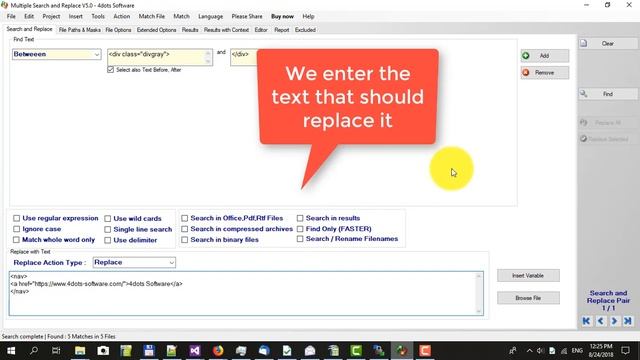Switch to Excluded tab
This screenshot has width=640, height=360.
coord(305,30)
